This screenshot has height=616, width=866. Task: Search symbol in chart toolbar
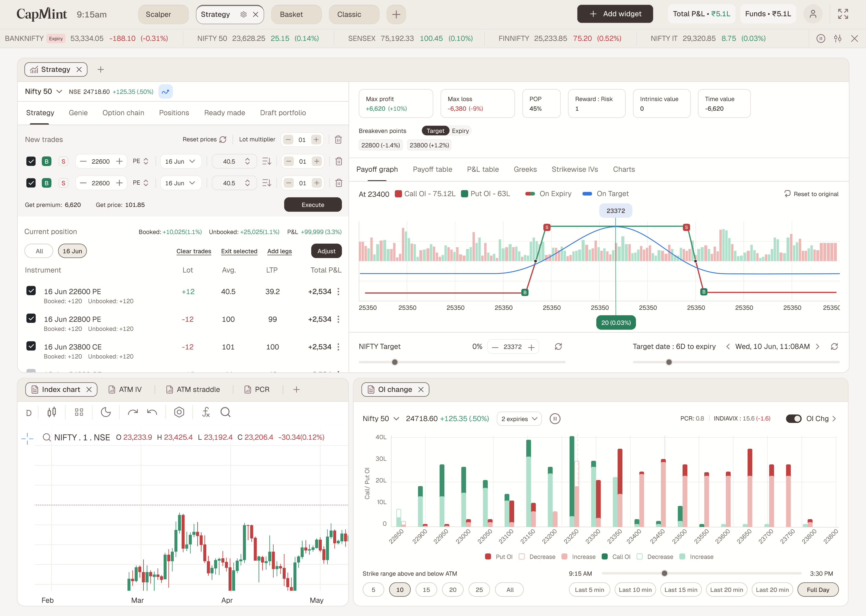tap(226, 412)
